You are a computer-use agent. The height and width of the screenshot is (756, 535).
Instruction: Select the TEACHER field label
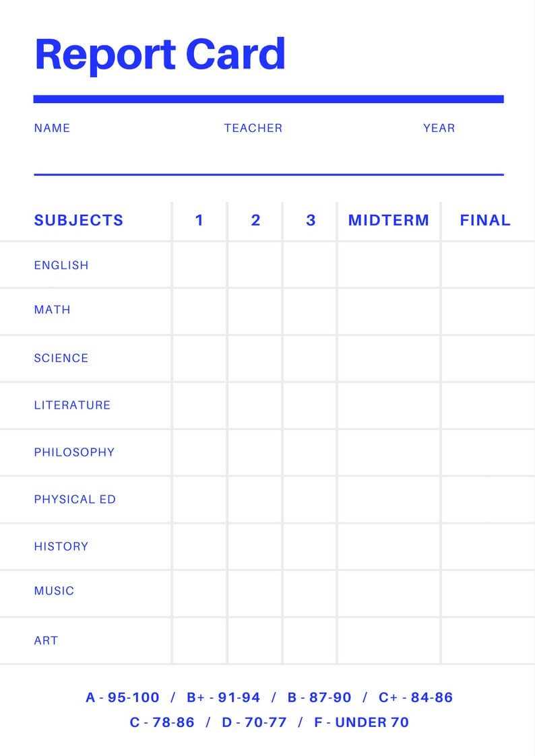tap(253, 128)
